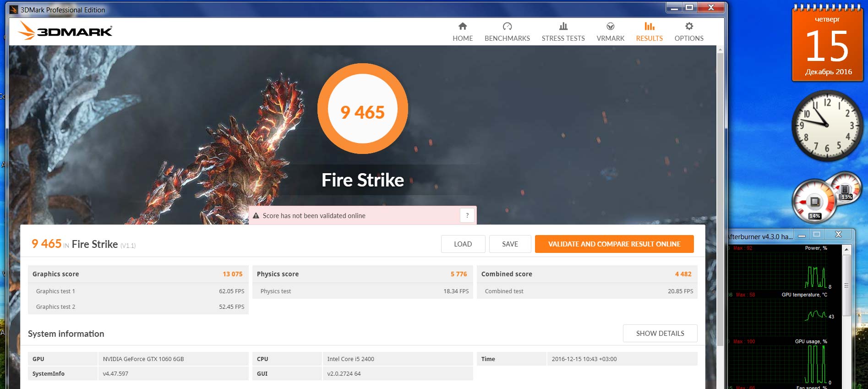The width and height of the screenshot is (868, 389).
Task: Open the Home icon in 3DMark navigation
Action: click(463, 26)
